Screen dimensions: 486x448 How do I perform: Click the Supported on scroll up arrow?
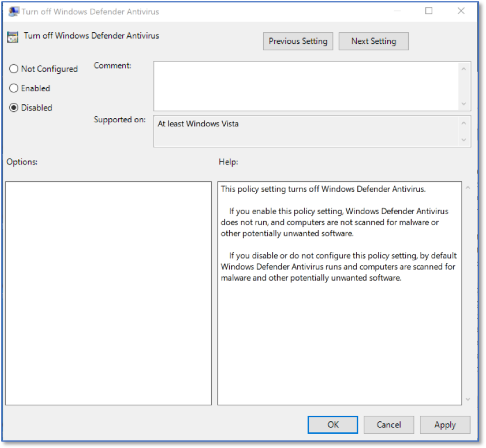(464, 123)
